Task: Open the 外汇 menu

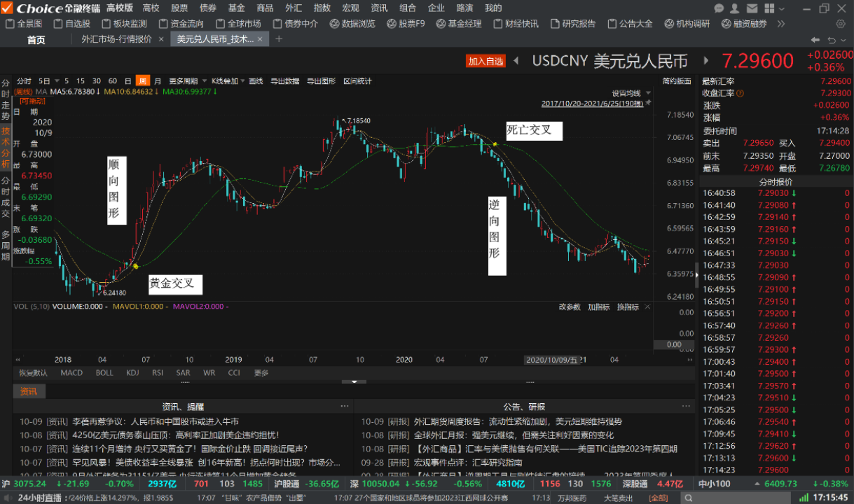Action: click(x=294, y=8)
